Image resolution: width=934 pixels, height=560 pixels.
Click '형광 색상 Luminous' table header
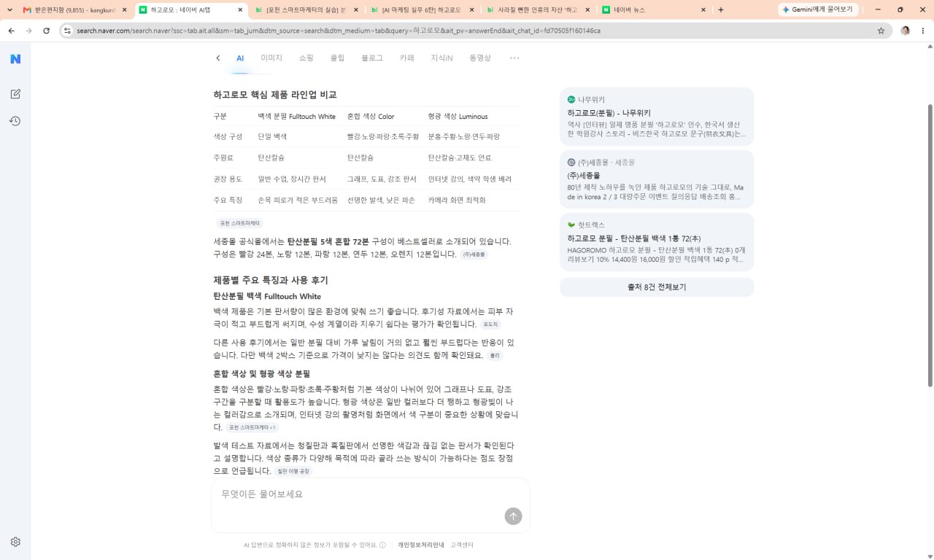458,117
